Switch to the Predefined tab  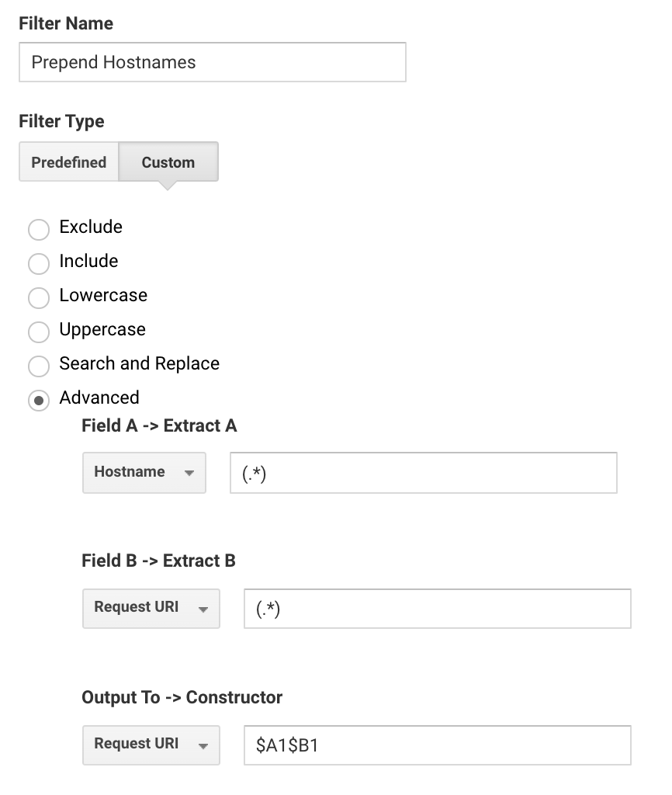point(68,162)
